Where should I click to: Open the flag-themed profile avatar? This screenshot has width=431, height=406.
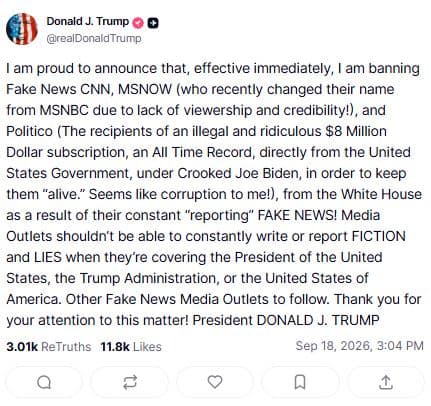point(22,29)
